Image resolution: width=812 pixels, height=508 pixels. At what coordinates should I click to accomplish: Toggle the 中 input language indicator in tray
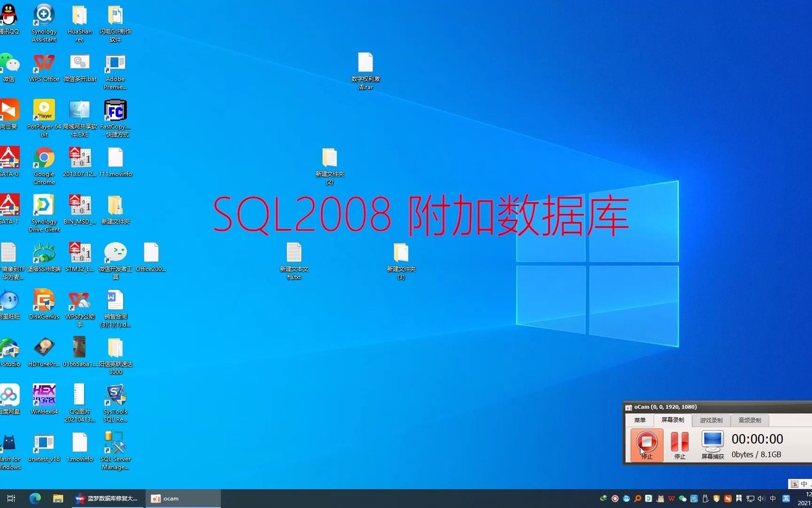coord(773,499)
